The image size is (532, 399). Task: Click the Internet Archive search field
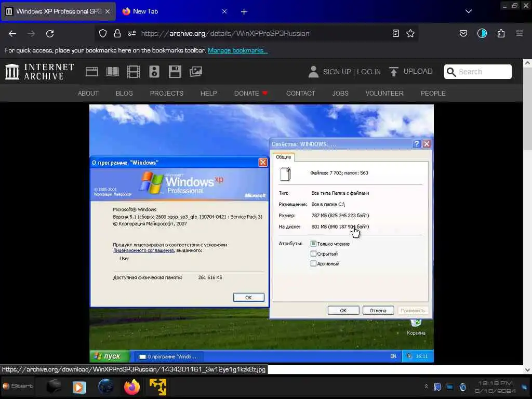(478, 72)
